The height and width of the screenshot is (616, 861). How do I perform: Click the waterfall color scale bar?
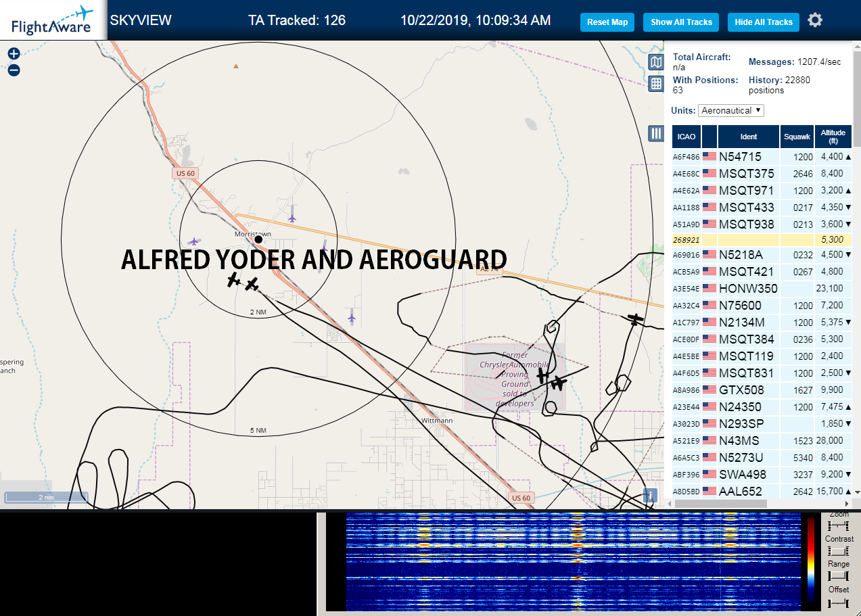[x=810, y=561]
